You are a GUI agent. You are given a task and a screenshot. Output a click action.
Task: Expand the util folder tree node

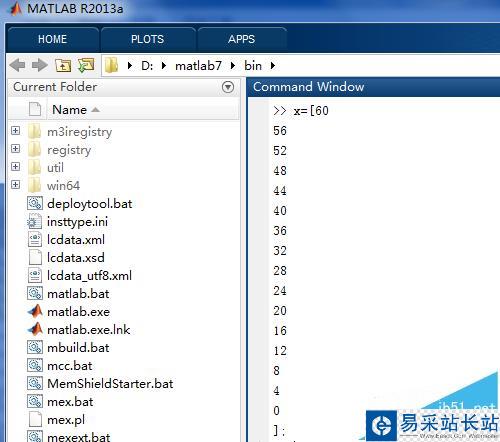click(15, 166)
